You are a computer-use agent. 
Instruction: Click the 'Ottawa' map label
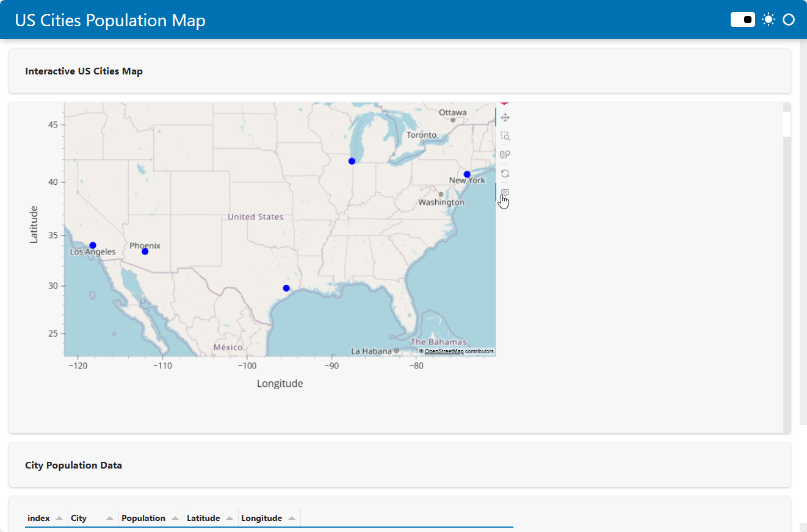click(x=453, y=112)
